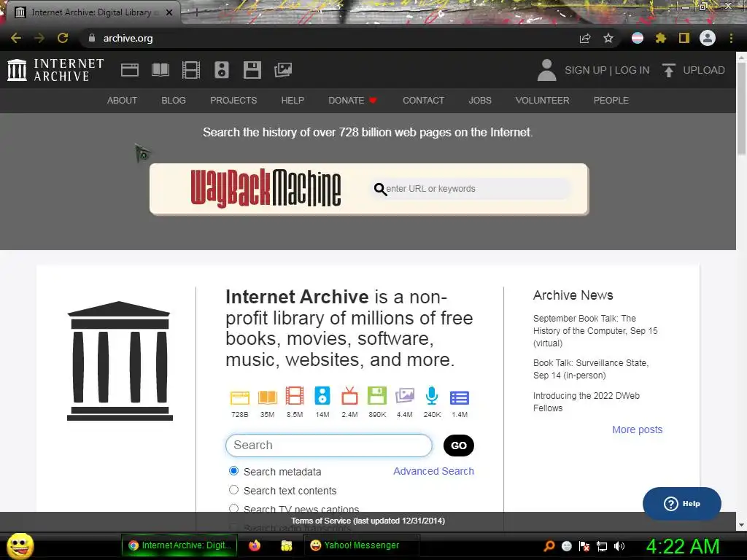
Task: Go back to the previous page
Action: [16, 38]
